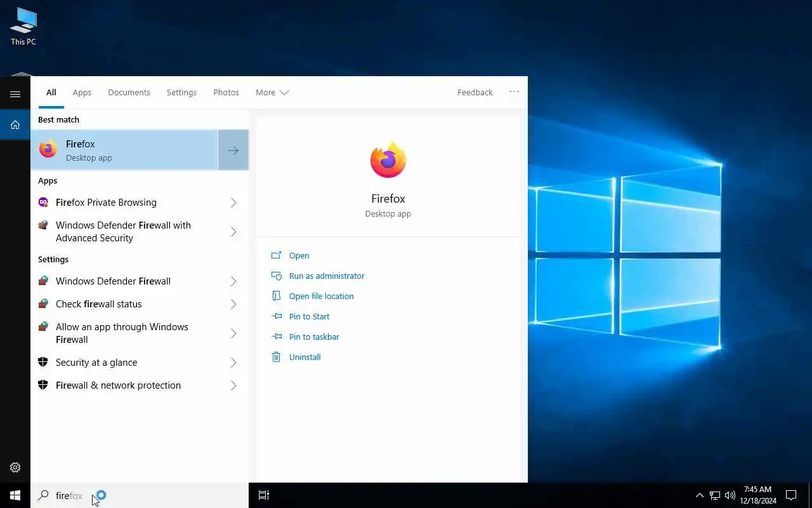Open the three-dots options menu
The width and height of the screenshot is (812, 508).
coord(514,92)
